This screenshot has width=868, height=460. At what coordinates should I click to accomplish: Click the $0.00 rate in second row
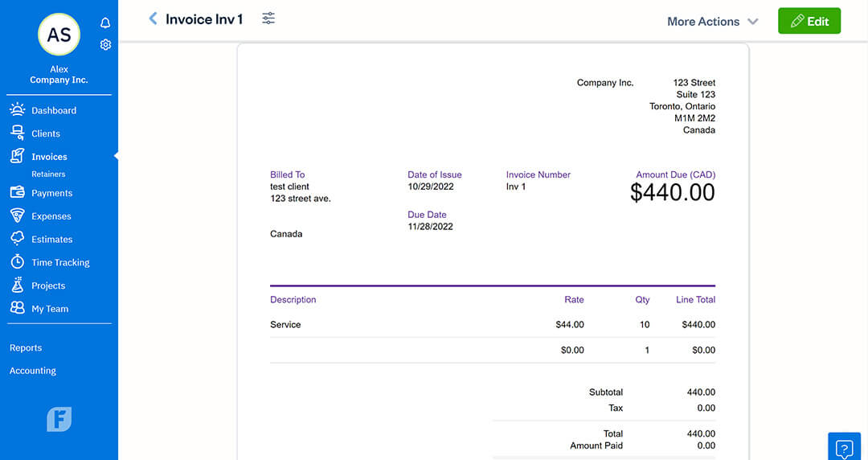[572, 351]
